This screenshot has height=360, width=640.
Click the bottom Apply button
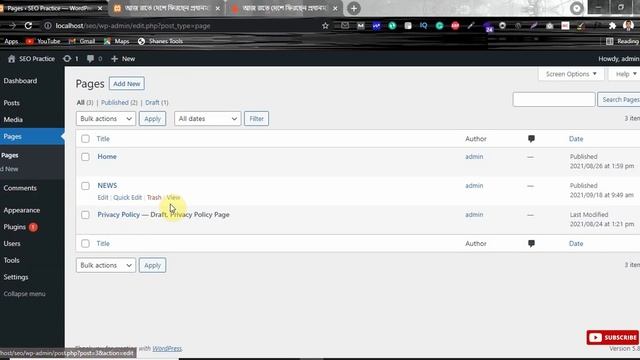coord(152,265)
